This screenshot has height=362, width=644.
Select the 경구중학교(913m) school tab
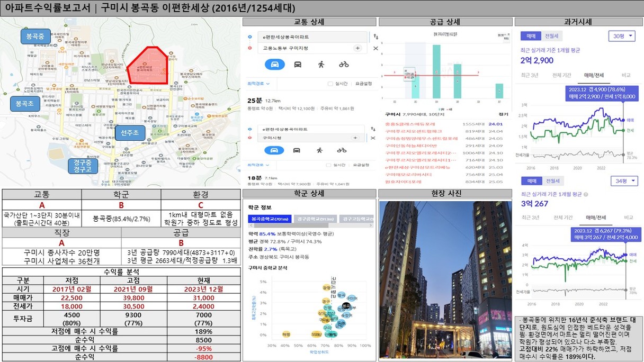[x=314, y=219]
